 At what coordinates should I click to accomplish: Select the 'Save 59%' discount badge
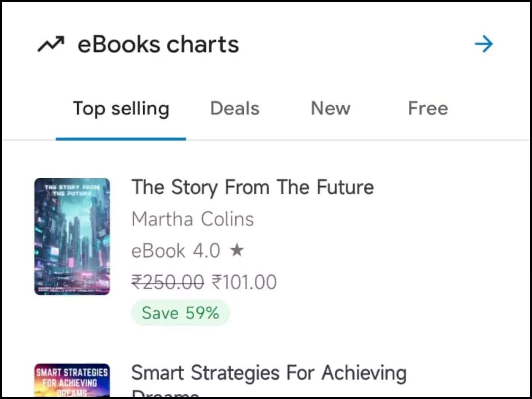tap(181, 313)
